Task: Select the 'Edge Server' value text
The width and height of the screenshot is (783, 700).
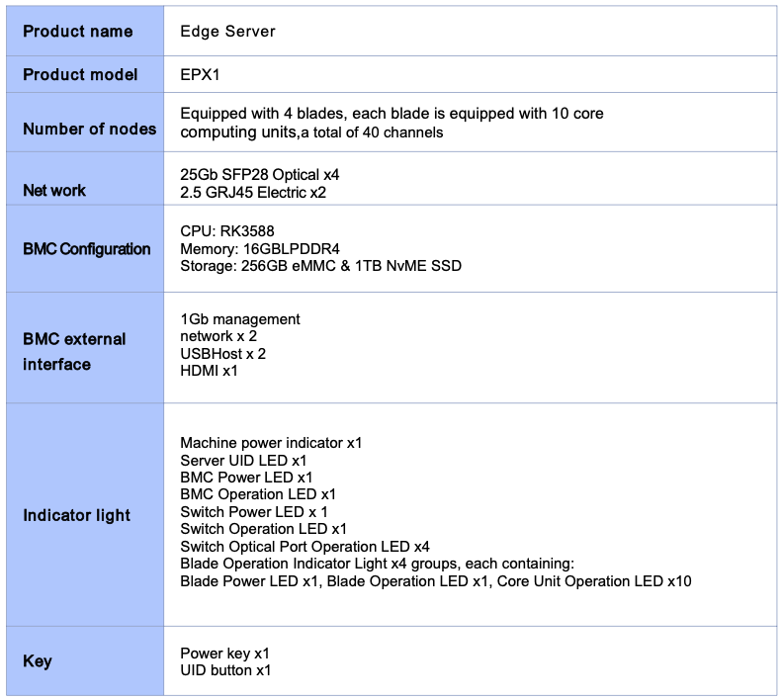Action: click(227, 32)
